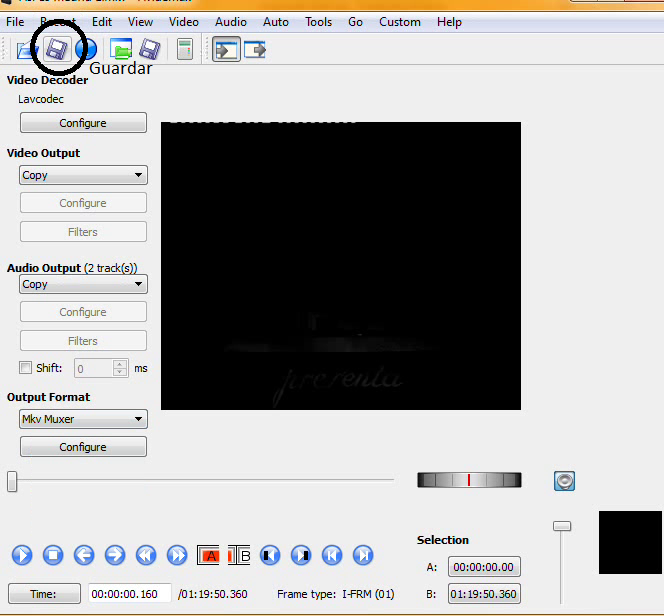The image size is (664, 616).
Task: Open the Edit menu
Action: pos(102,22)
